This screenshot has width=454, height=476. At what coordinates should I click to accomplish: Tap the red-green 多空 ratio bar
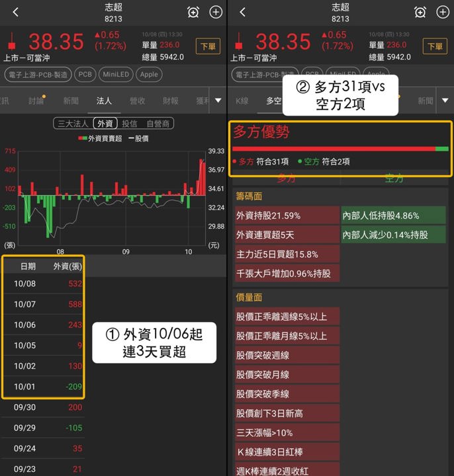(x=340, y=149)
